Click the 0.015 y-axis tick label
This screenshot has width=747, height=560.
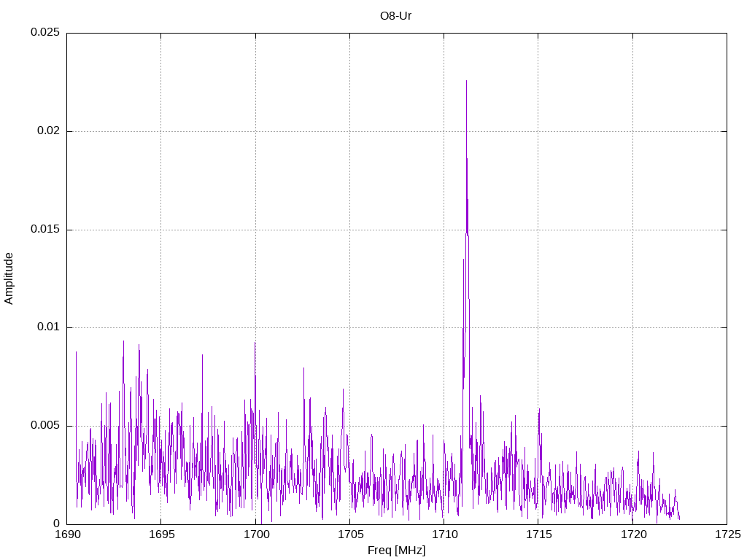coord(45,229)
